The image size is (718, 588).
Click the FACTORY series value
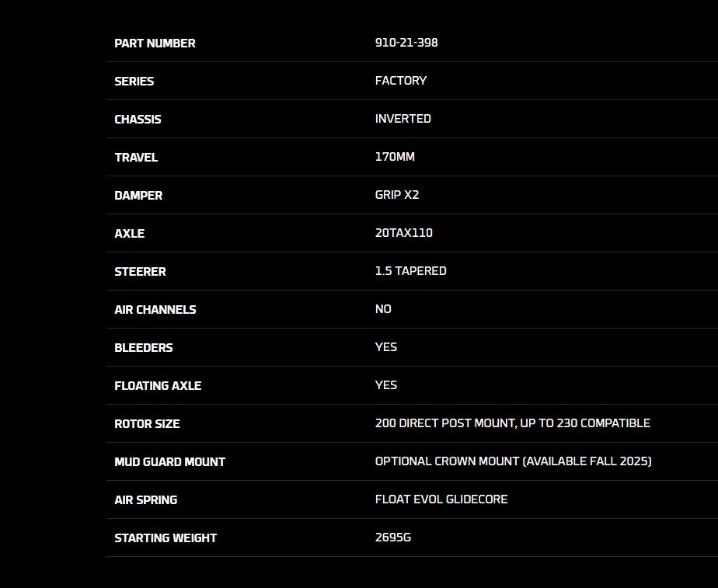[400, 81]
